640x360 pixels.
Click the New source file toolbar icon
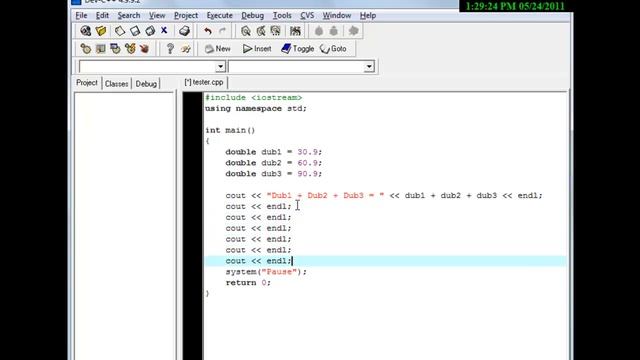point(86,31)
